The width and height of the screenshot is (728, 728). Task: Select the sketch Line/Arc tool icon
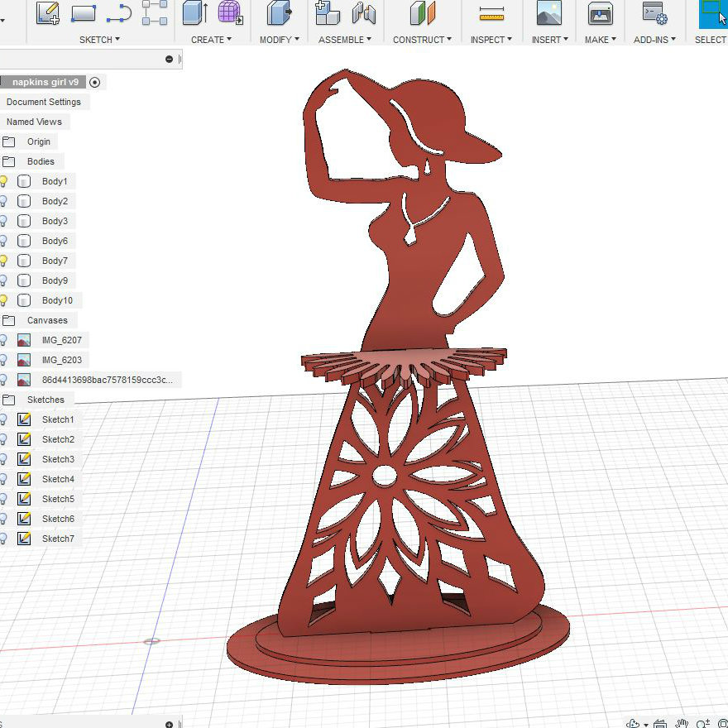click(119, 13)
